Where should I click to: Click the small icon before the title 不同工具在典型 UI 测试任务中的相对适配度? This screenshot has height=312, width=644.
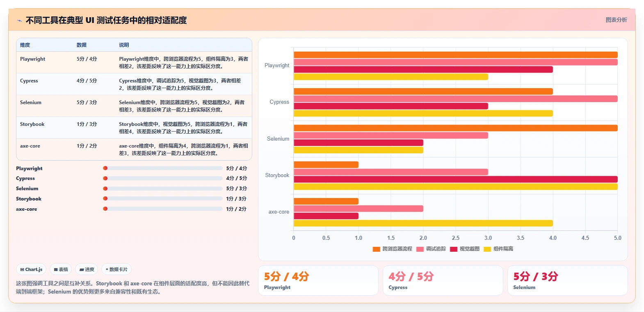[x=19, y=20]
